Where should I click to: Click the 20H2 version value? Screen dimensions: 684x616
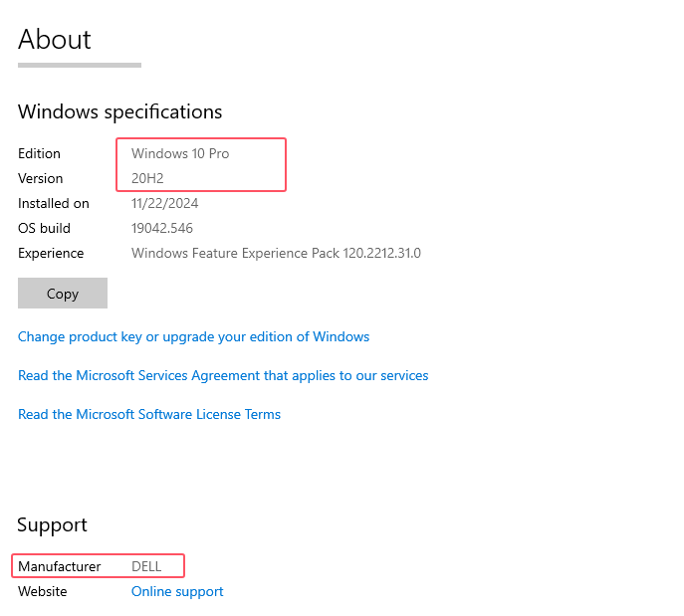click(147, 178)
